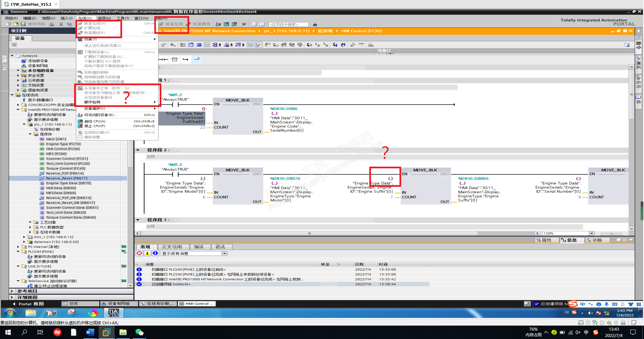The height and width of the screenshot is (339, 644).
Task: Open Word from the Windows taskbar
Action: [x=90, y=332]
